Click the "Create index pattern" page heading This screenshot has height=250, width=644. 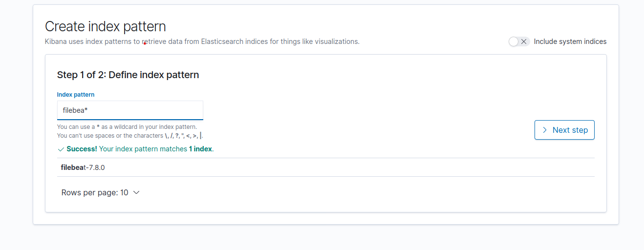pos(106,26)
